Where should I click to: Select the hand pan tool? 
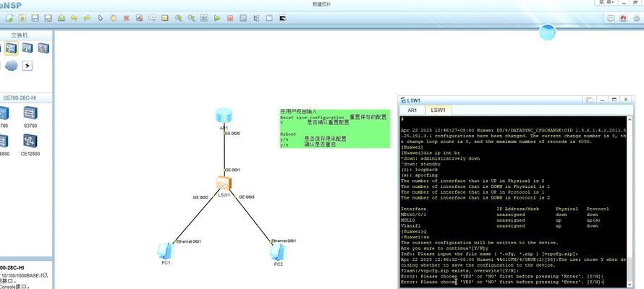(113, 18)
